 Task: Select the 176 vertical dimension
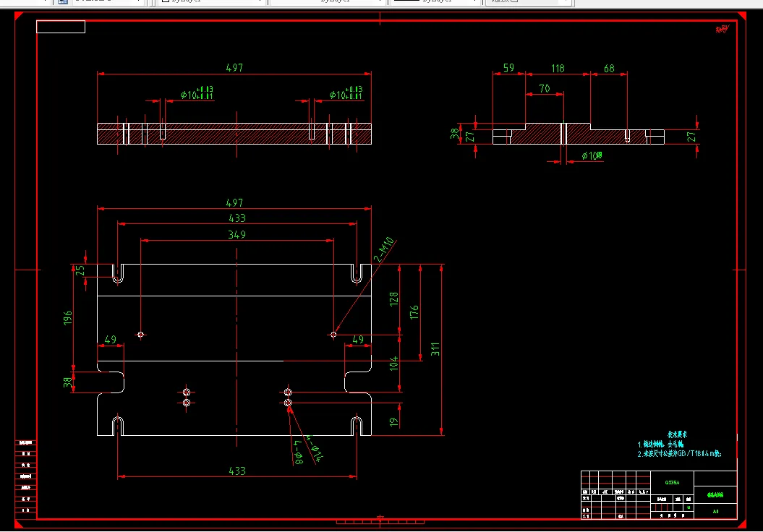coord(414,312)
